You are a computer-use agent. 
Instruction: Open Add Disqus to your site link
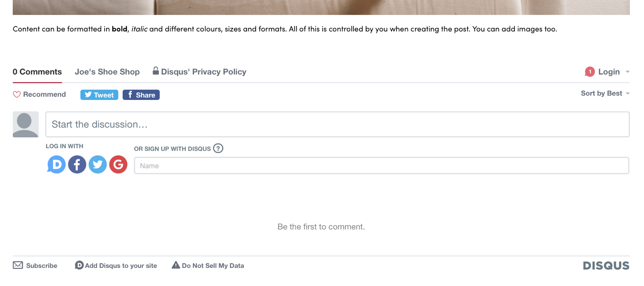tap(116, 265)
